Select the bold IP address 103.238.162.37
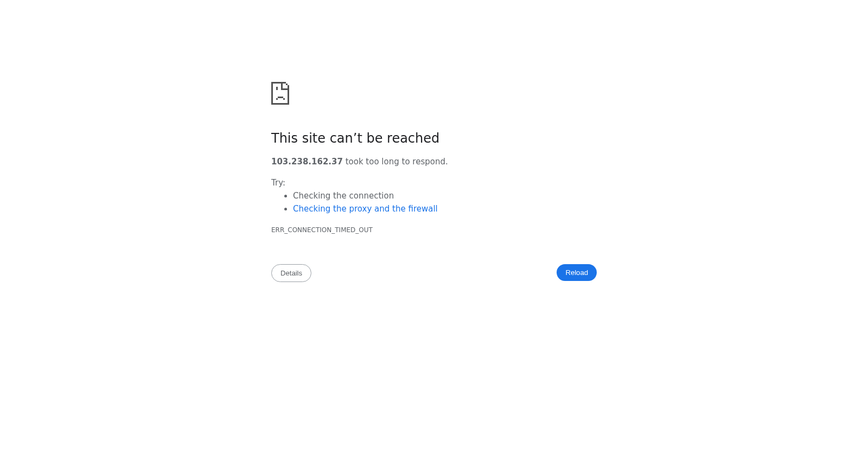868x467 pixels. [307, 162]
